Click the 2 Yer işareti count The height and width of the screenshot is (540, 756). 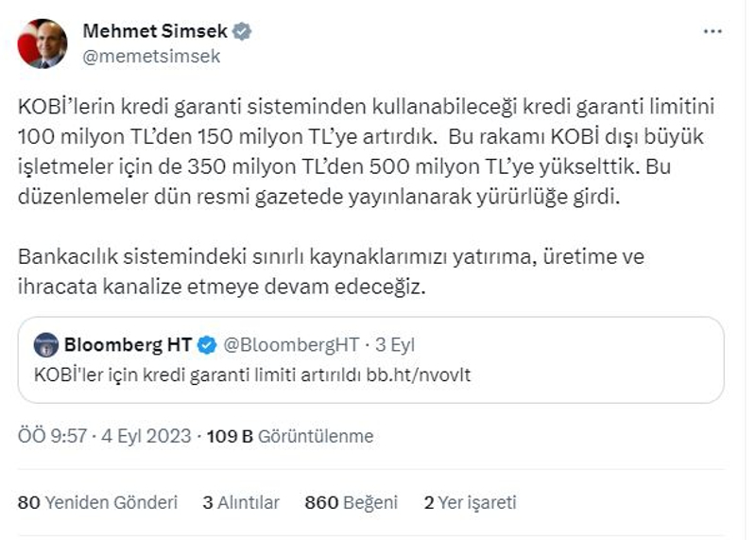point(470,503)
